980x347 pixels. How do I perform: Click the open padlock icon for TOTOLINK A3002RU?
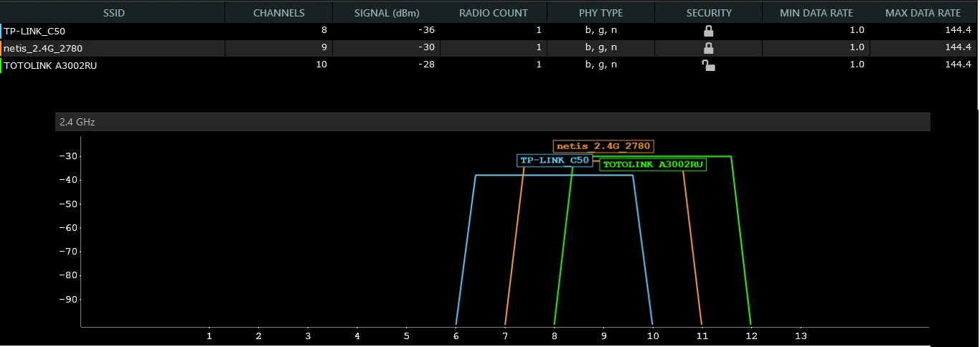click(708, 65)
